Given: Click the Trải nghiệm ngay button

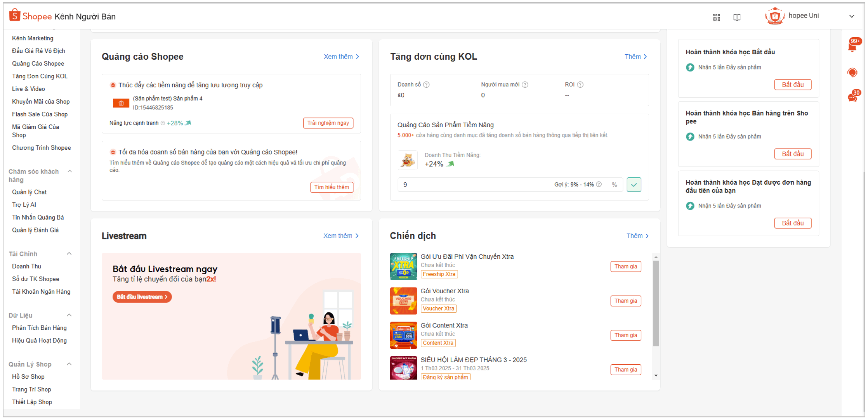Looking at the screenshot, I should coord(328,123).
